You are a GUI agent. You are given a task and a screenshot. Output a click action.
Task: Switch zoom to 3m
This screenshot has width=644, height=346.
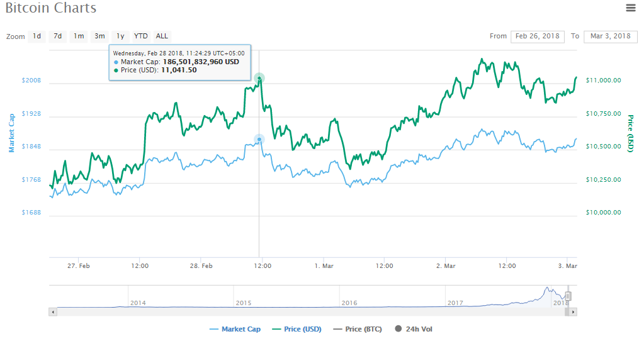click(99, 36)
